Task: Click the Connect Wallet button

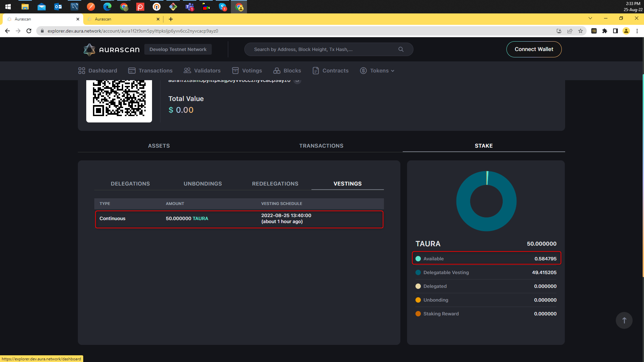Action: (x=534, y=49)
